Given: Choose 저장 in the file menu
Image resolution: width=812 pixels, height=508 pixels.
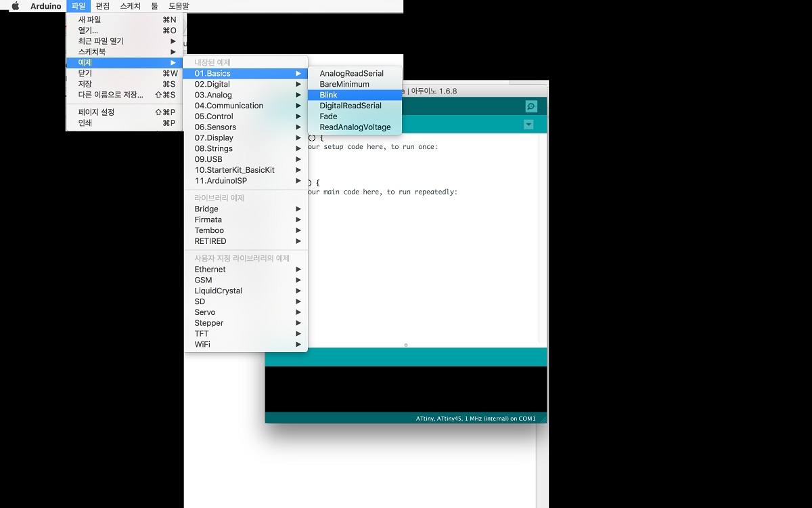Looking at the screenshot, I should pos(125,84).
